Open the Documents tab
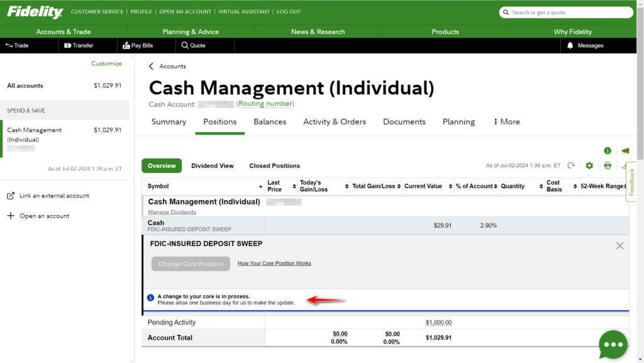 pyautogui.click(x=404, y=121)
